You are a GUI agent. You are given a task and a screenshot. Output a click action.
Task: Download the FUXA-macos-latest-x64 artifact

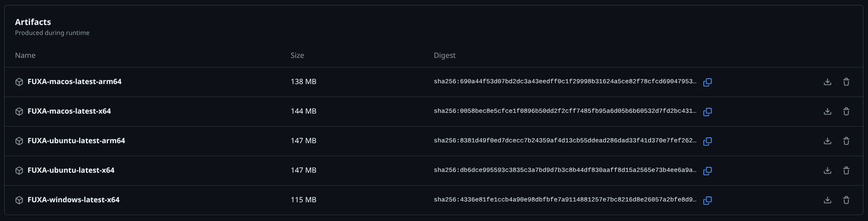[x=828, y=112]
